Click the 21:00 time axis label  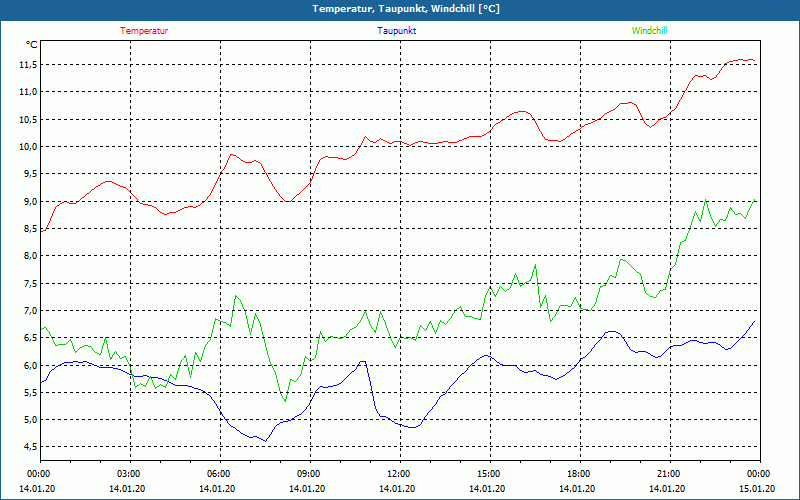click(668, 474)
